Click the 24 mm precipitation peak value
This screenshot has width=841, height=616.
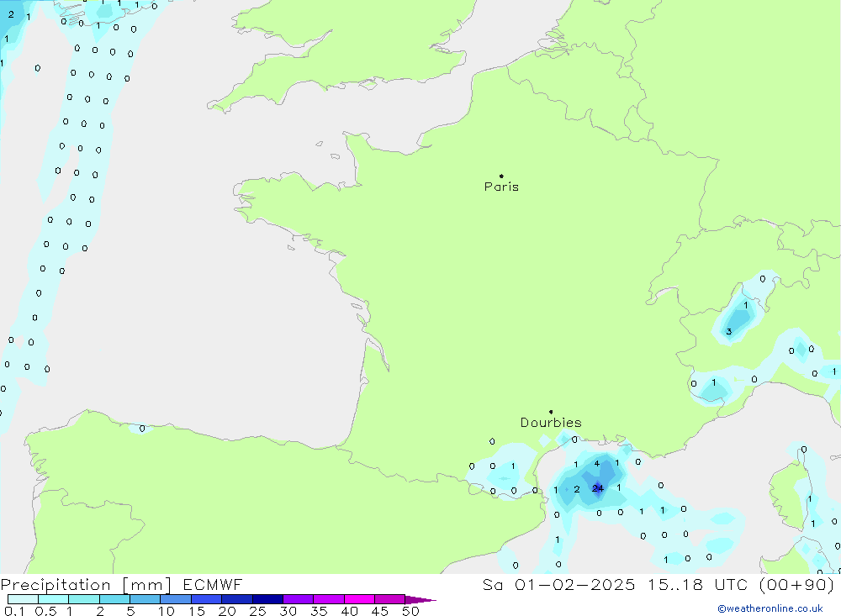[597, 488]
